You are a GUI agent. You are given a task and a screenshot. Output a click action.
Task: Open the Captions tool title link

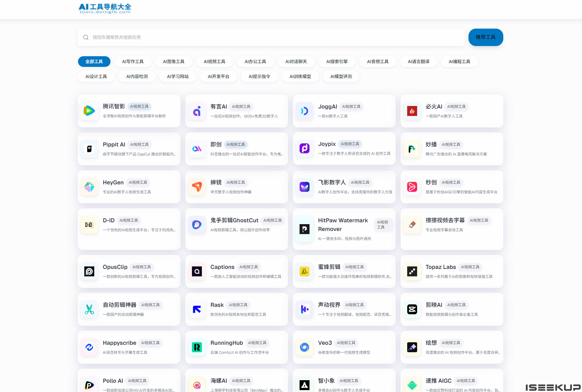tap(222, 267)
